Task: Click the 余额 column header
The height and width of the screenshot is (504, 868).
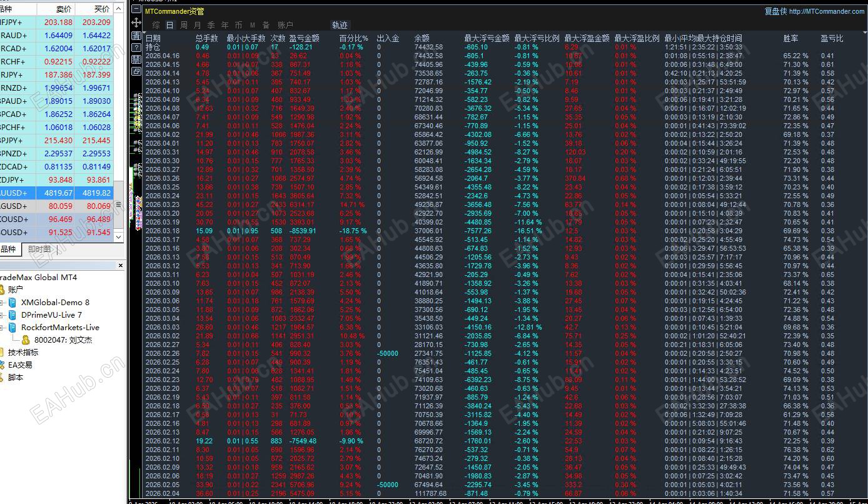Action: click(x=421, y=38)
